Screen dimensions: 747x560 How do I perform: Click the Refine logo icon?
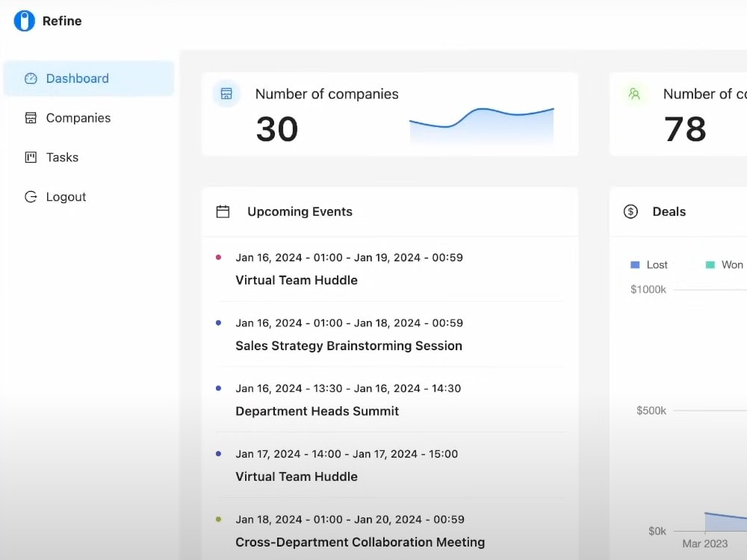(25, 21)
